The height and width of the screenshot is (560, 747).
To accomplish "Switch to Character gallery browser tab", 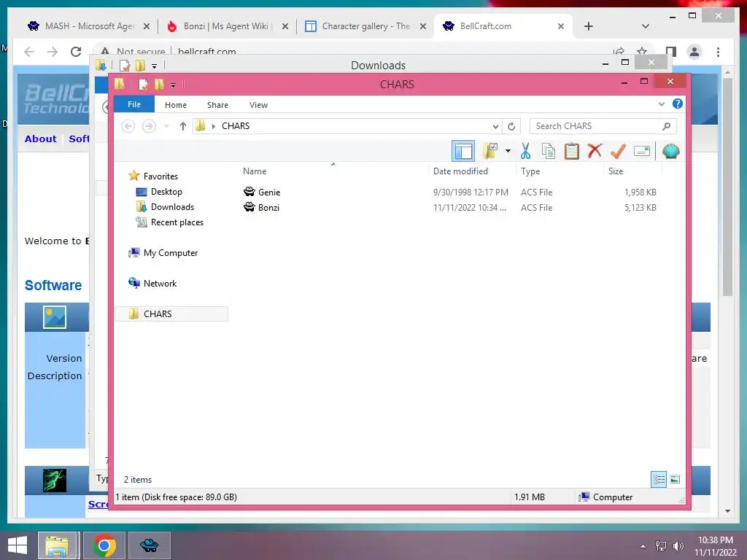I will click(x=365, y=26).
